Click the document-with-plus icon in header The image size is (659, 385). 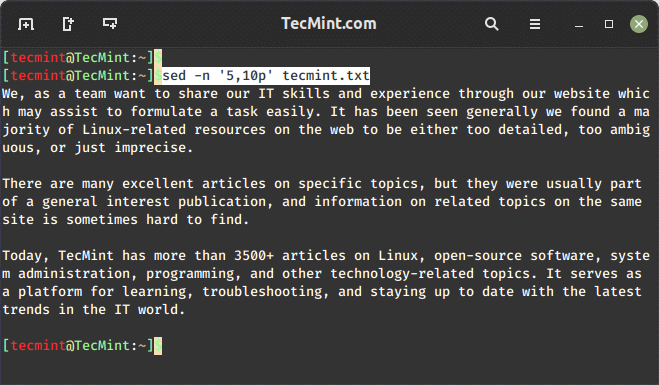point(68,24)
